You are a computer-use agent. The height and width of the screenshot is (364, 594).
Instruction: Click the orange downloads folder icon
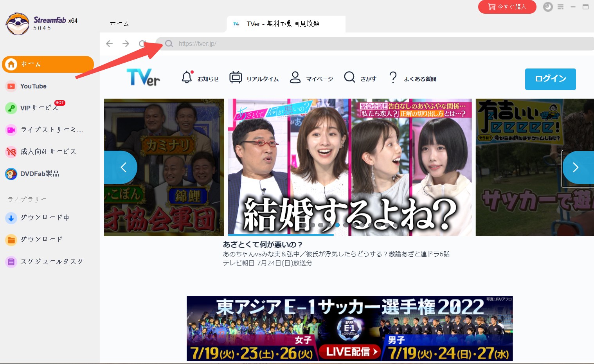[11, 240]
